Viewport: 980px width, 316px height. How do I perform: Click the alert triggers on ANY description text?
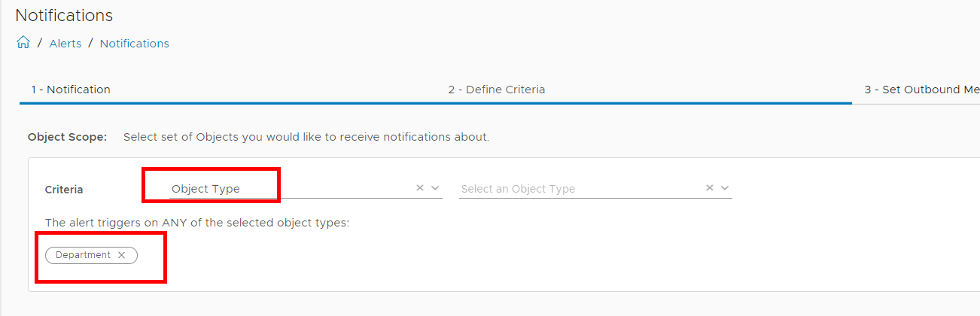click(197, 223)
